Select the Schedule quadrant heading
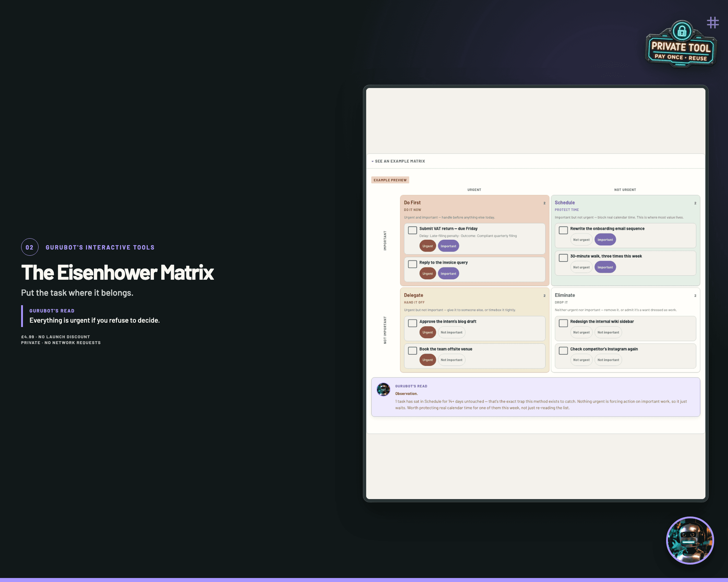Viewport: 728px width, 582px height. point(565,203)
